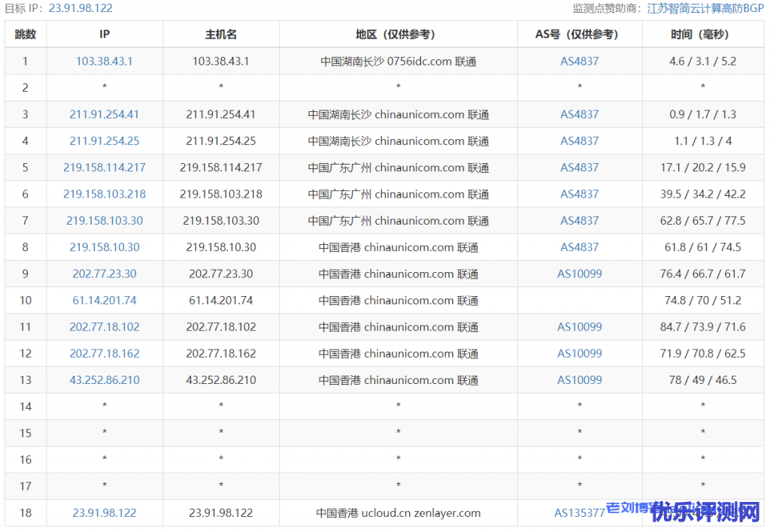
Task: Click the AS4837 link in hop 1
Action: [579, 62]
